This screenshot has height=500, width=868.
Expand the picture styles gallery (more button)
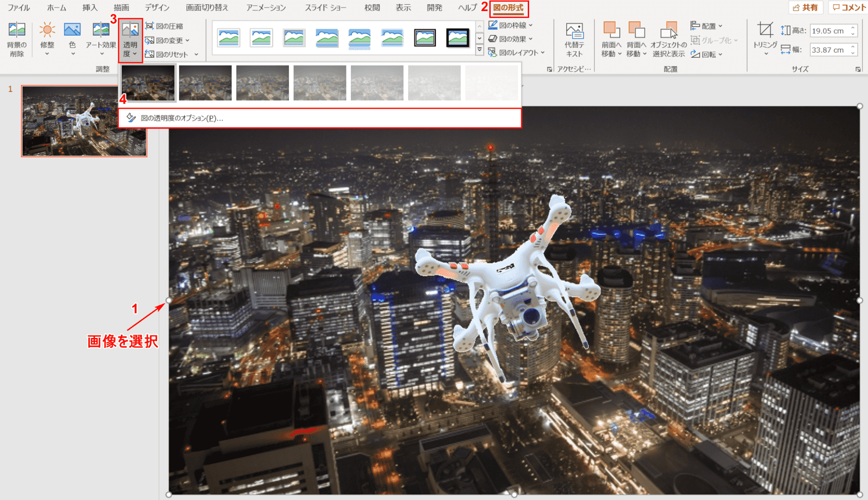[480, 50]
